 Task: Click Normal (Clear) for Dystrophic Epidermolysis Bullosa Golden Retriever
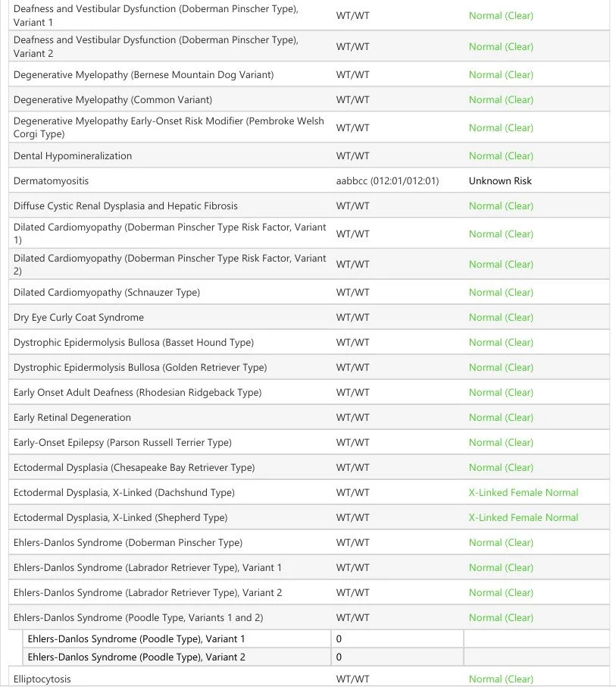pos(501,368)
